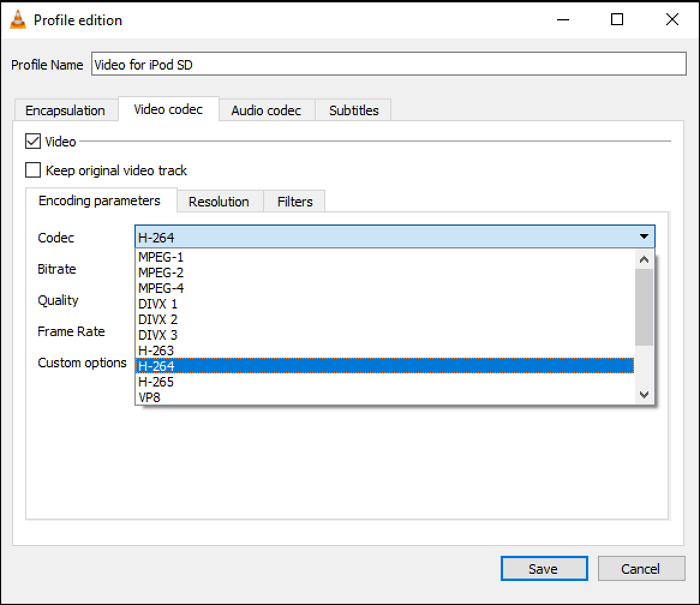Select MPEG-1 from codec list
This screenshot has height=605, width=700.
coord(161,257)
